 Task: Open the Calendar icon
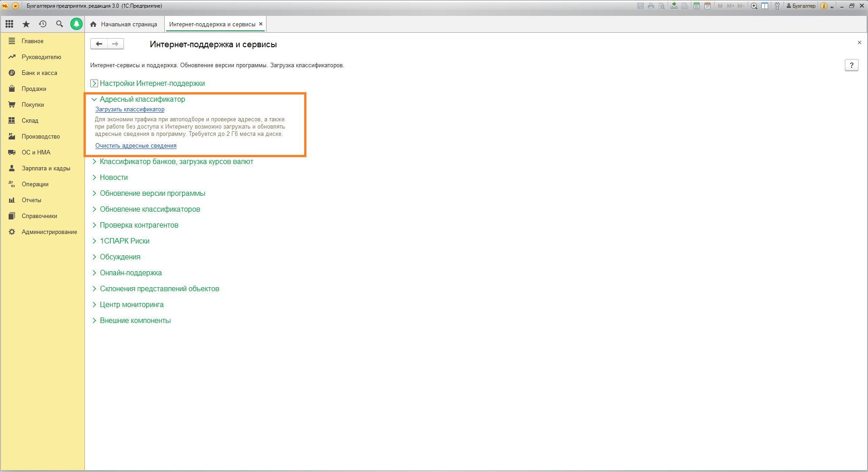[x=707, y=6]
